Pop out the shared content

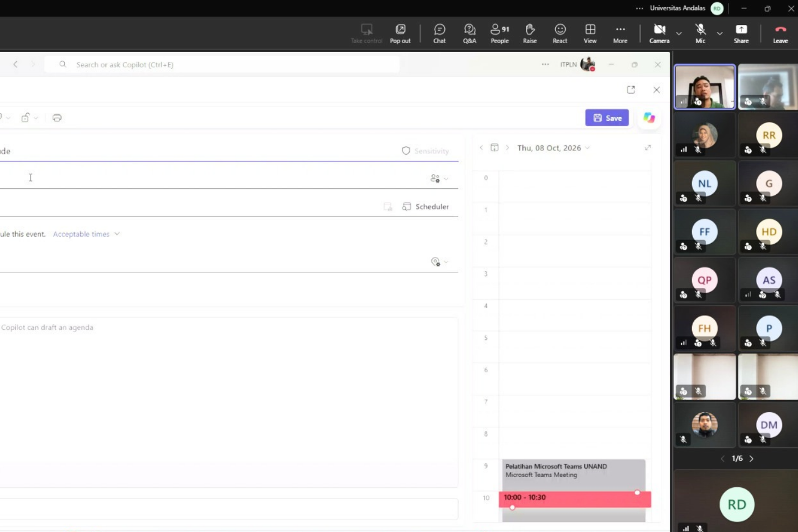400,34
